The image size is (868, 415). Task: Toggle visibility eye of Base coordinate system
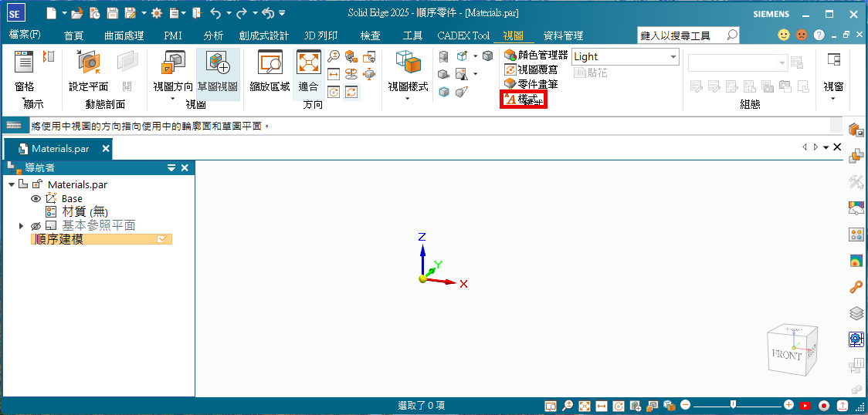[36, 198]
